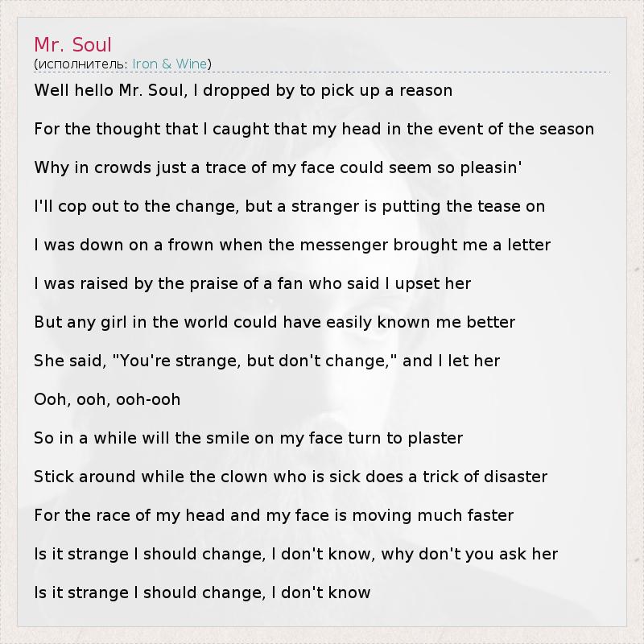Click the line 'I was down on a frown'
The height and width of the screenshot is (644, 644).
click(x=292, y=245)
